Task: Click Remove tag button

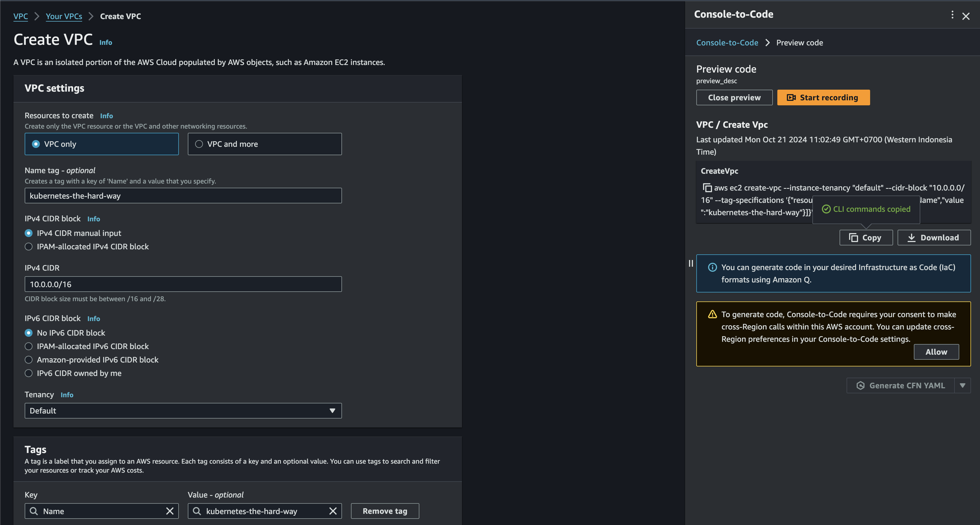Action: pyautogui.click(x=385, y=511)
